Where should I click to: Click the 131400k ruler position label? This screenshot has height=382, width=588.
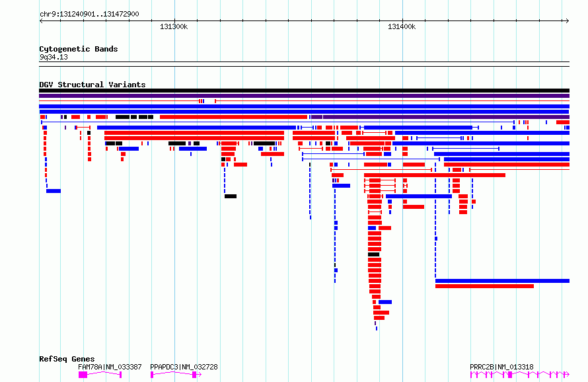(402, 26)
